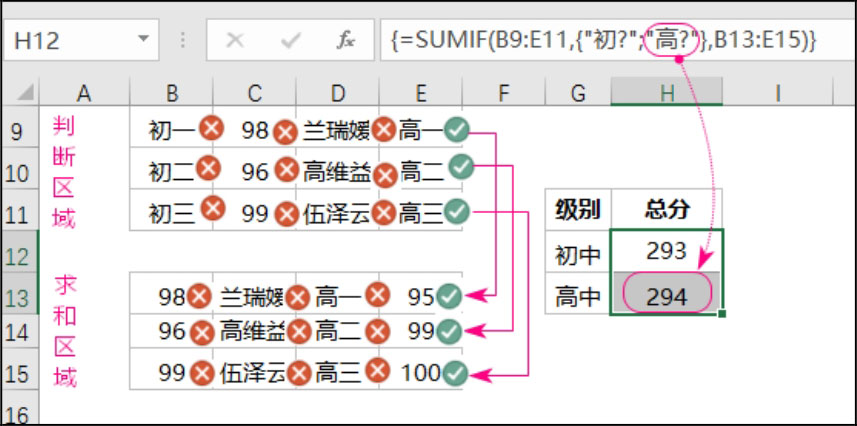The image size is (857, 426).
Task: Click row 15 cell 高三 in column D
Action: [338, 369]
